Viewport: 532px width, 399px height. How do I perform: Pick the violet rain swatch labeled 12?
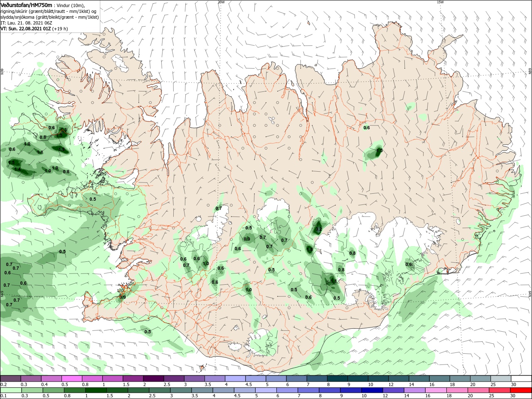point(393,390)
